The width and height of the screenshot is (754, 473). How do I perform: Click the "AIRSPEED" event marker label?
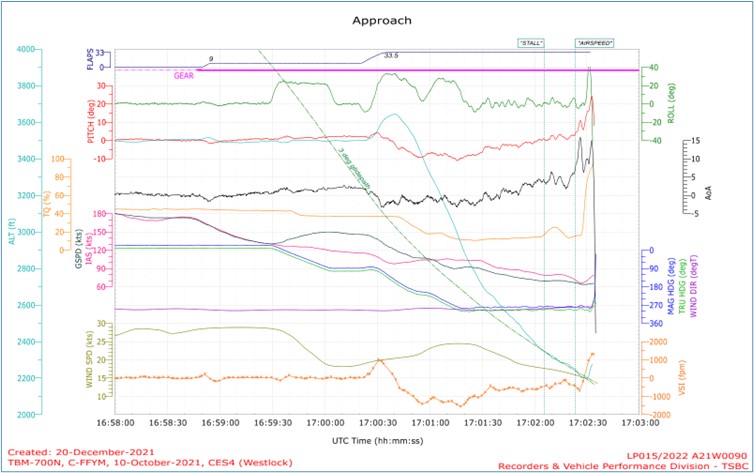pos(594,43)
